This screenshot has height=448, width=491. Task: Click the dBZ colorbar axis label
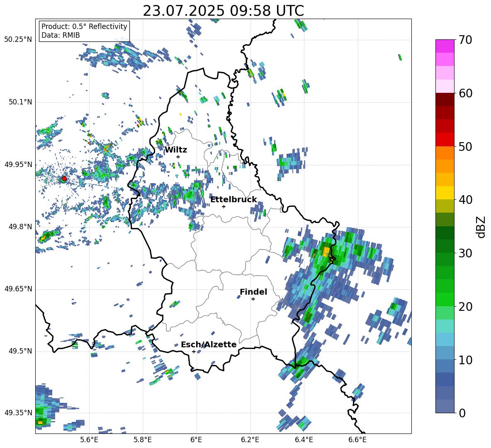pos(481,227)
